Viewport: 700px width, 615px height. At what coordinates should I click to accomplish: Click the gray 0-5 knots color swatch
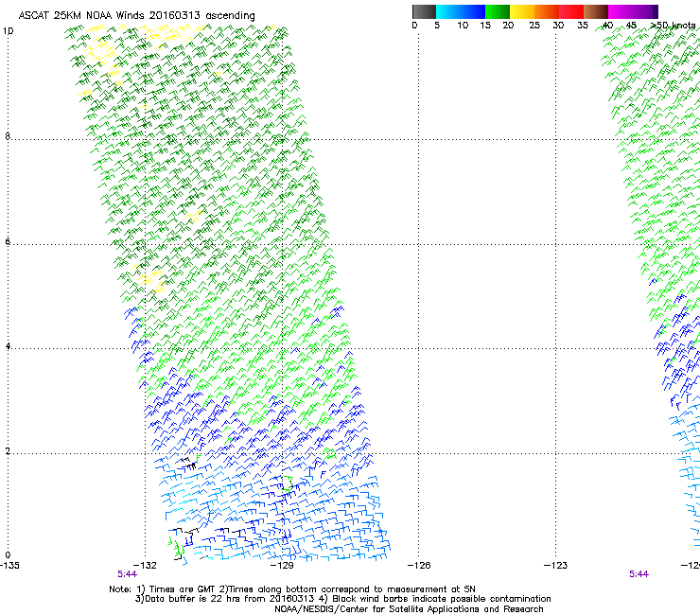[x=424, y=11]
